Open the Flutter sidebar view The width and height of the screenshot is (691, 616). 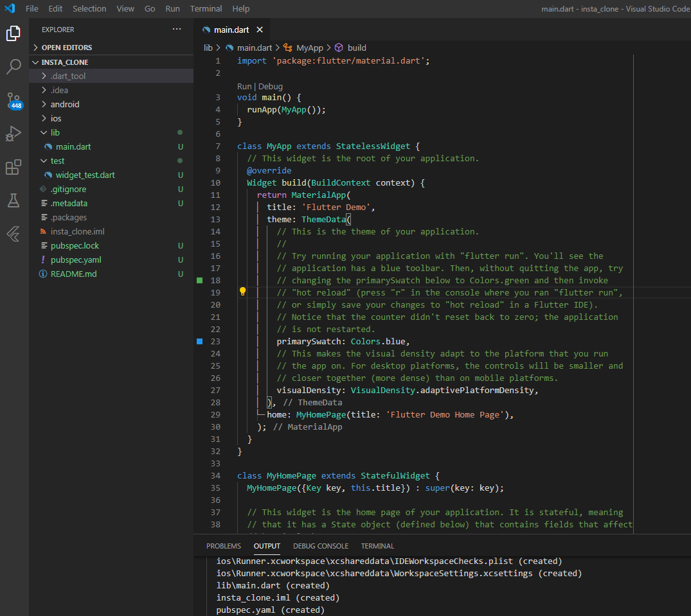click(x=13, y=234)
